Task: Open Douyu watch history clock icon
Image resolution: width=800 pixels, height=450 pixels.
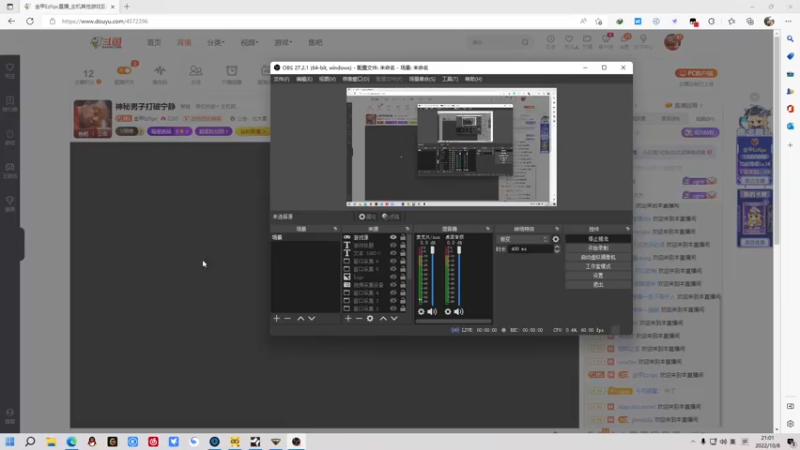Action: (551, 39)
